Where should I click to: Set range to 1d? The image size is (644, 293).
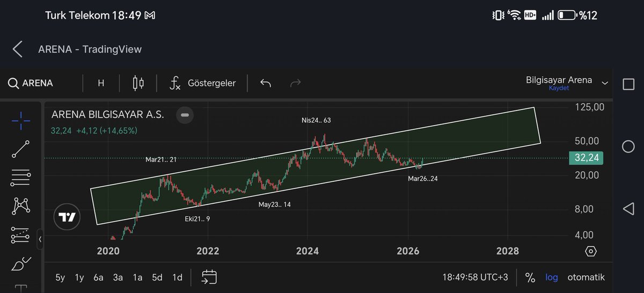pyautogui.click(x=177, y=277)
